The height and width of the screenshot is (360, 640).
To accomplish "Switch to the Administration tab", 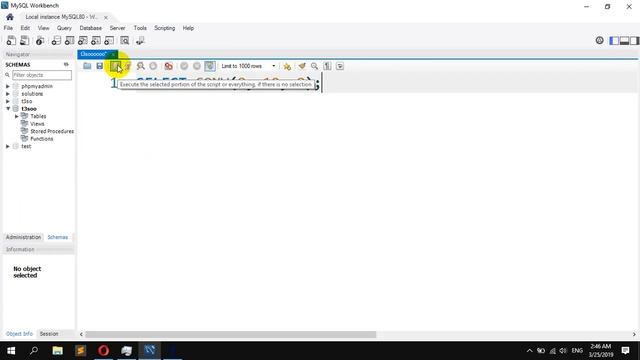I will (23, 237).
